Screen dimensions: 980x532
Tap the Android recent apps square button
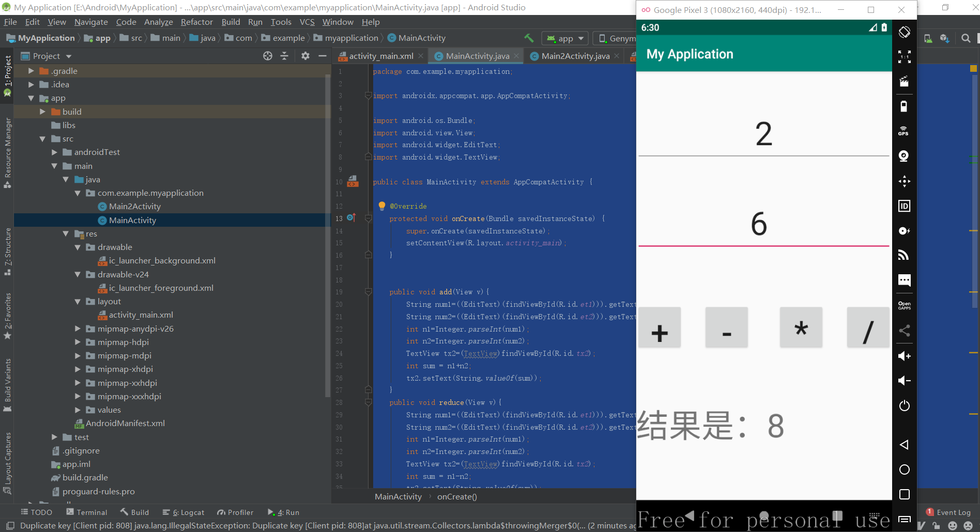coord(905,494)
